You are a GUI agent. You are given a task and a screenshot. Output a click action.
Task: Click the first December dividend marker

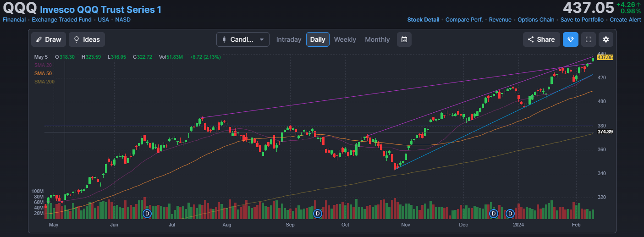pyautogui.click(x=493, y=213)
